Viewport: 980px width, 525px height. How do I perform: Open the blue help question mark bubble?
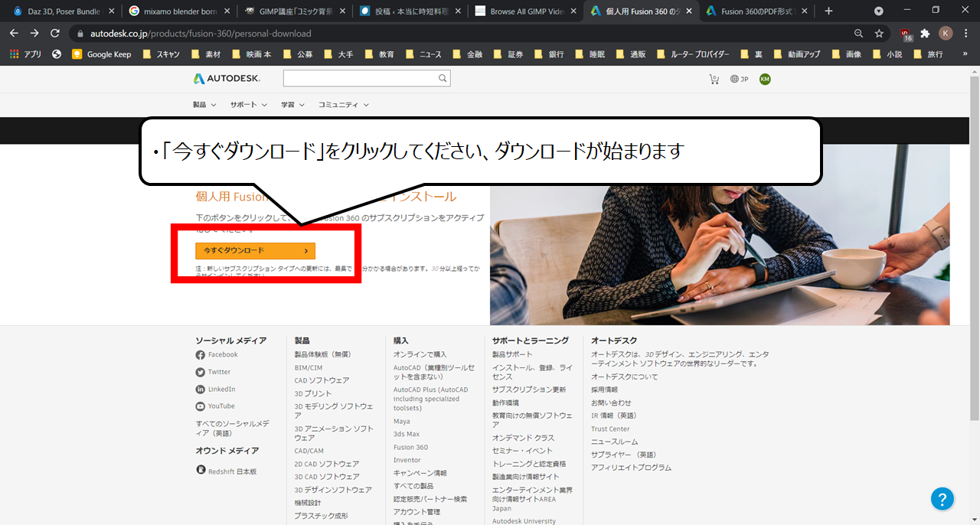click(x=942, y=499)
